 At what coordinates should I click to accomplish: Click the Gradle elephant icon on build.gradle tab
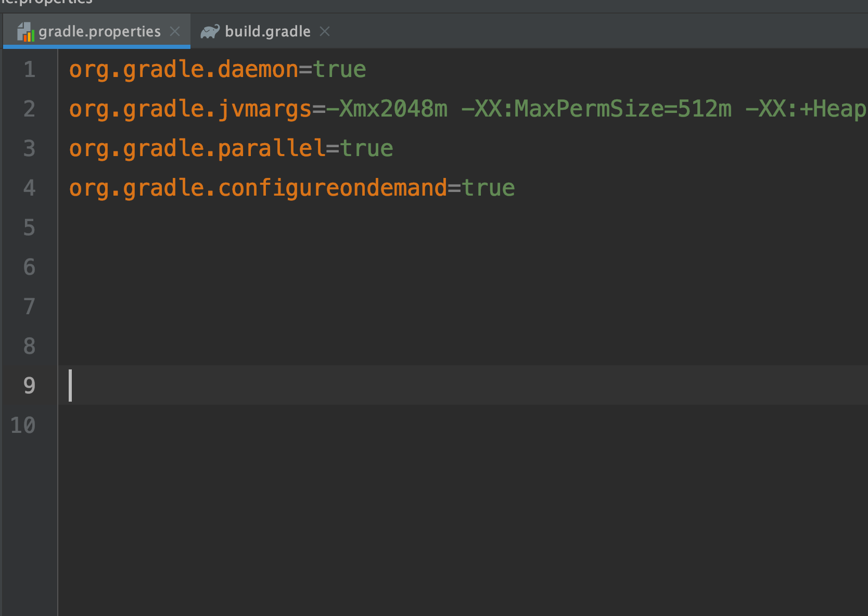(x=210, y=31)
